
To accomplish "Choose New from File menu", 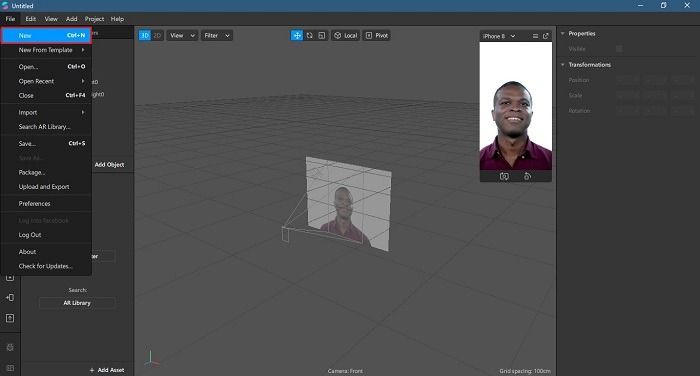I will (x=46, y=35).
